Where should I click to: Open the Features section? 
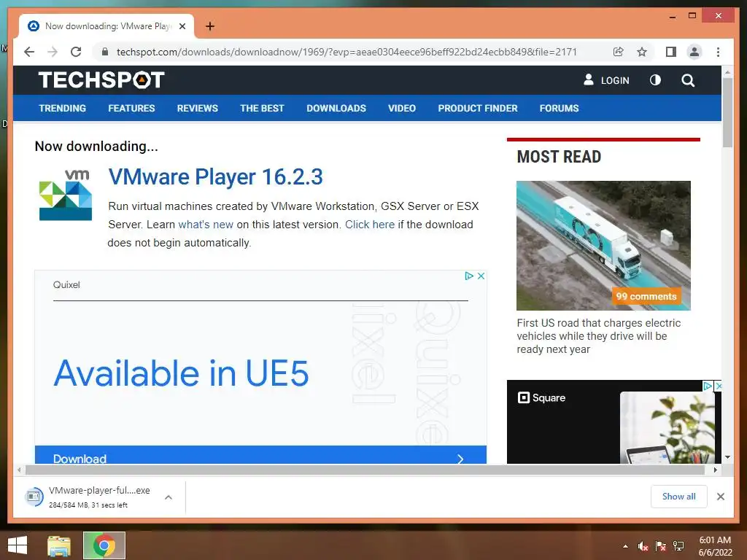click(x=131, y=108)
